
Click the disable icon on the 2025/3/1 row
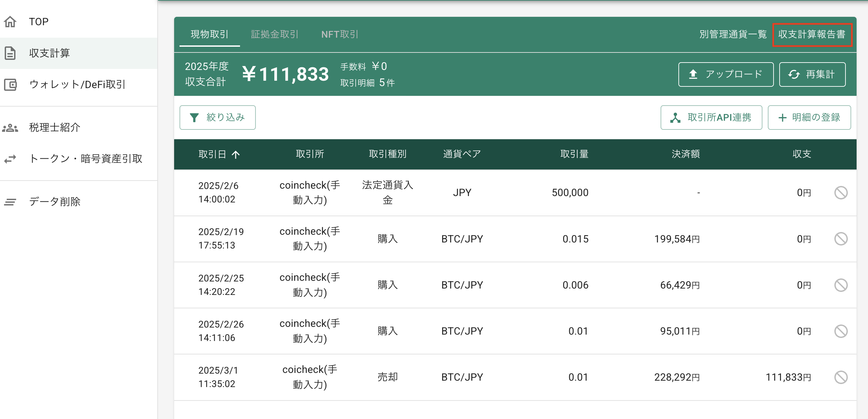(841, 377)
